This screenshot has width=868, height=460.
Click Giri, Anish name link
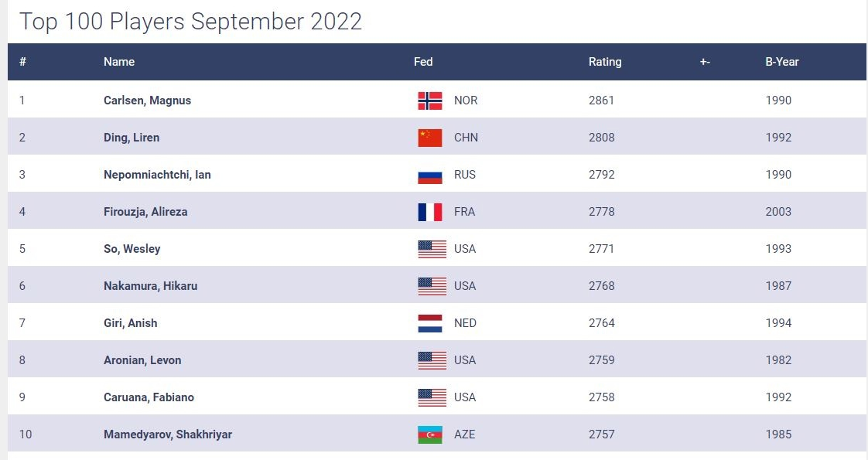pyautogui.click(x=130, y=323)
